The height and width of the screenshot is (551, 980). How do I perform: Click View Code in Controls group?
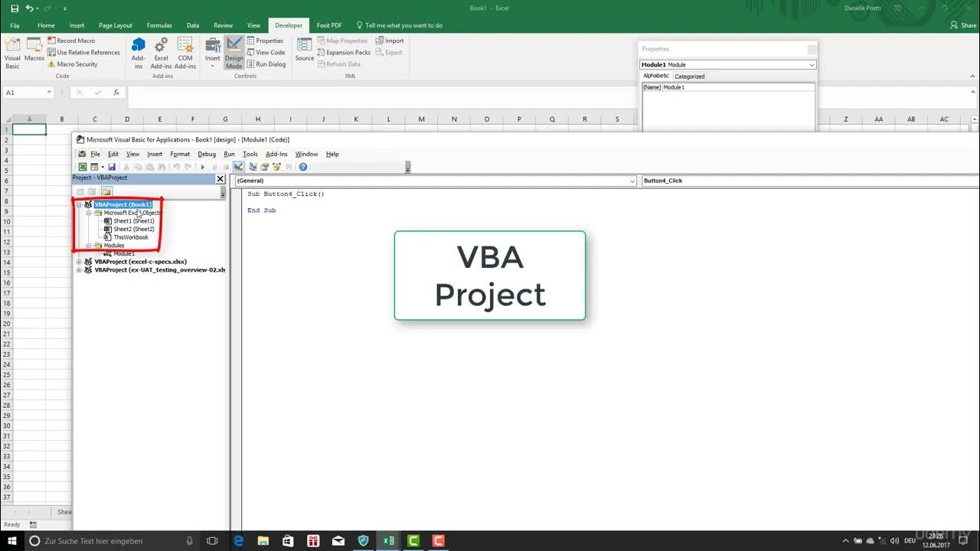click(266, 53)
